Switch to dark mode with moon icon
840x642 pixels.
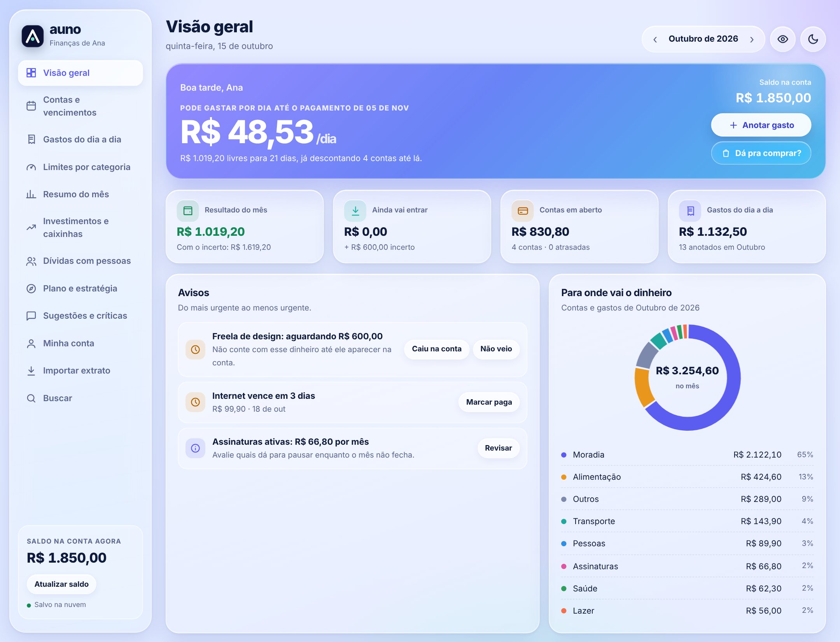[813, 39]
